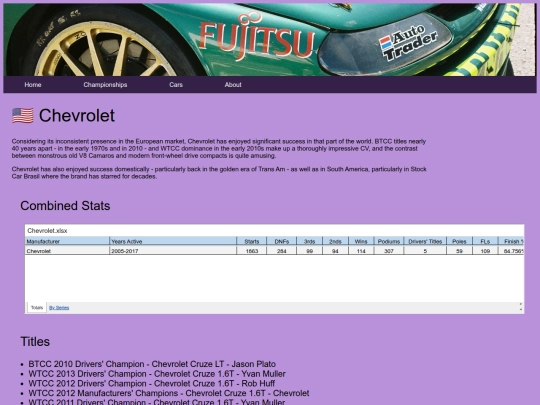Select the DNFs column header
This screenshot has width=540, height=405.
[x=281, y=241]
